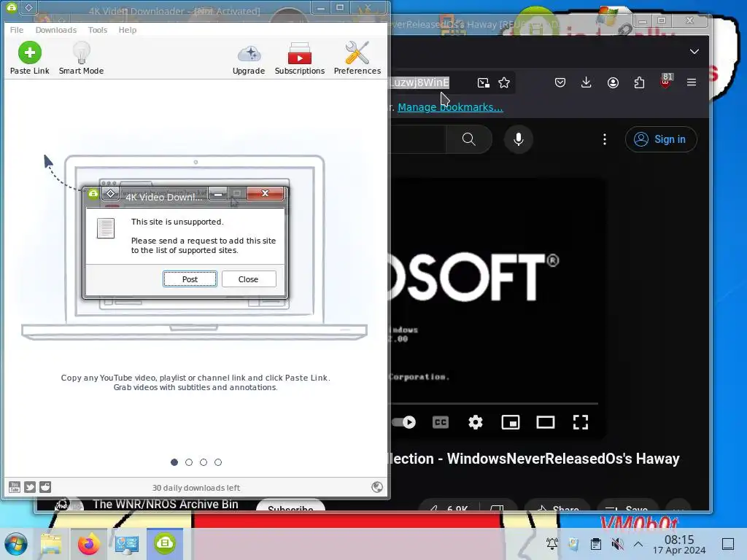Click '30 daily downloads left' text
Screen dimensions: 747x560
(196, 488)
